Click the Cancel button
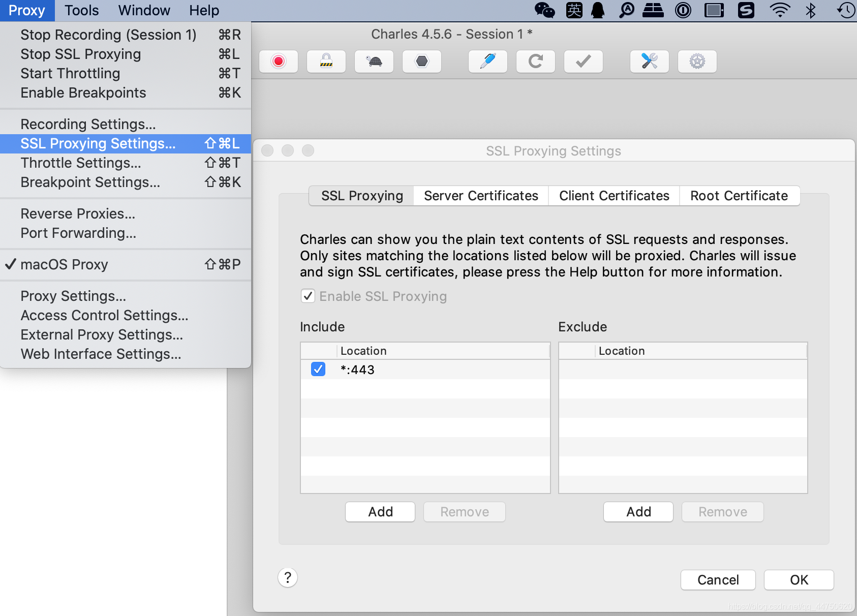The width and height of the screenshot is (857, 616). (x=718, y=580)
